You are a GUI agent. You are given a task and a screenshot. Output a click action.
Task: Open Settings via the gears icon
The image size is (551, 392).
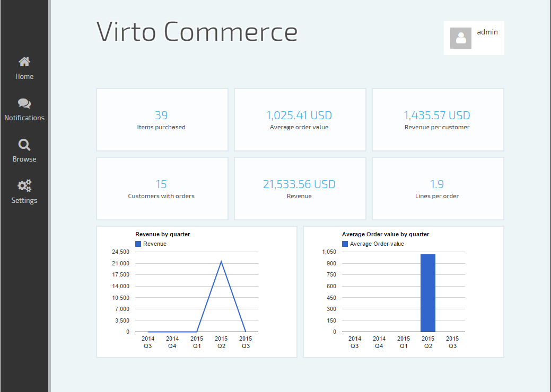click(x=24, y=186)
